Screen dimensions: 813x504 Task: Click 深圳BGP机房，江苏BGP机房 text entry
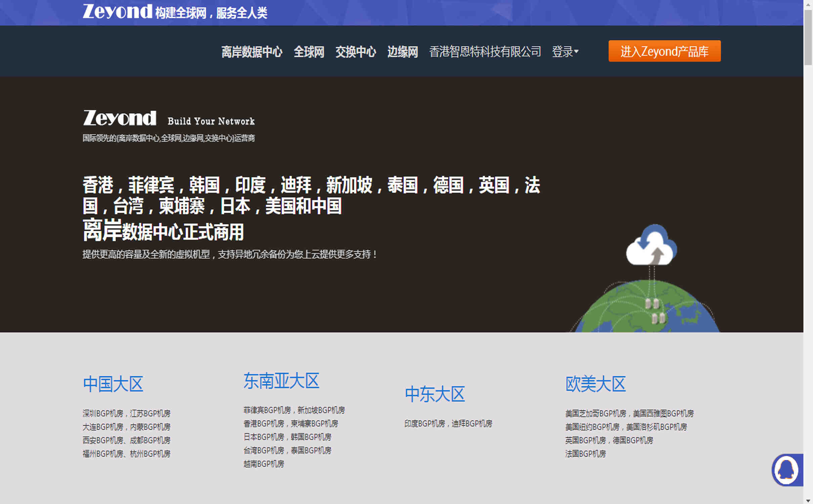(126, 413)
